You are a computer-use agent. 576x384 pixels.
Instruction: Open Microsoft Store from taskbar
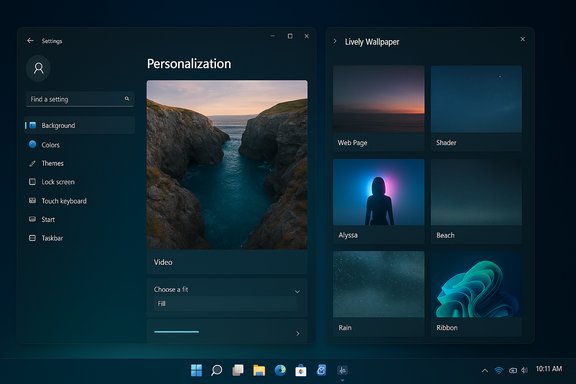pyautogui.click(x=301, y=370)
